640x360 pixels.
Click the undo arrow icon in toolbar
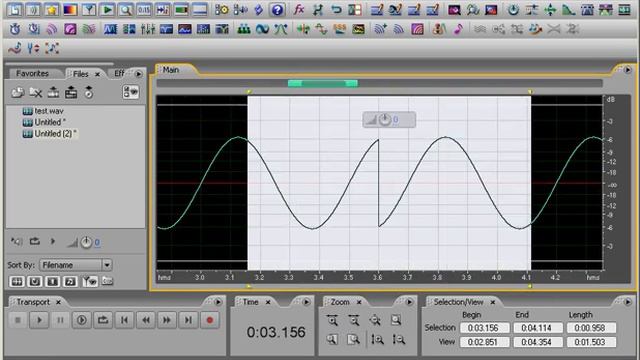[336, 9]
